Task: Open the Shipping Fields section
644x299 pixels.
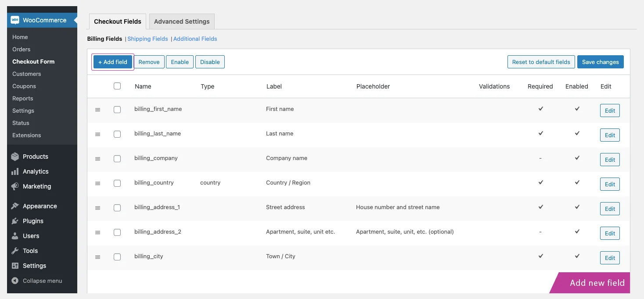Action: [x=148, y=39]
